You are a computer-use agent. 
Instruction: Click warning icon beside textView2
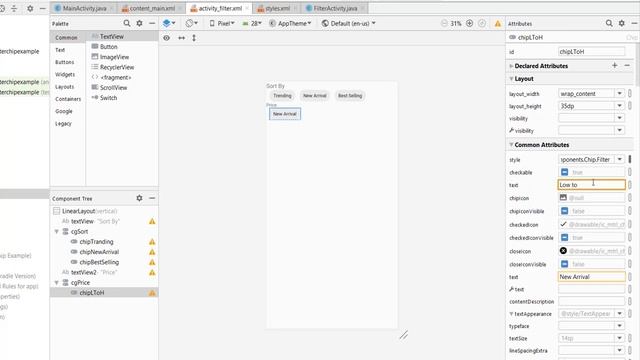click(x=152, y=272)
